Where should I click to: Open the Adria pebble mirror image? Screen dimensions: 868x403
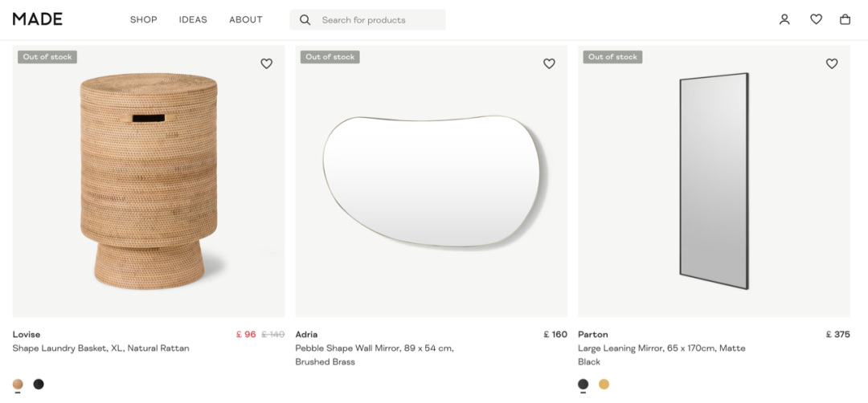[432, 181]
